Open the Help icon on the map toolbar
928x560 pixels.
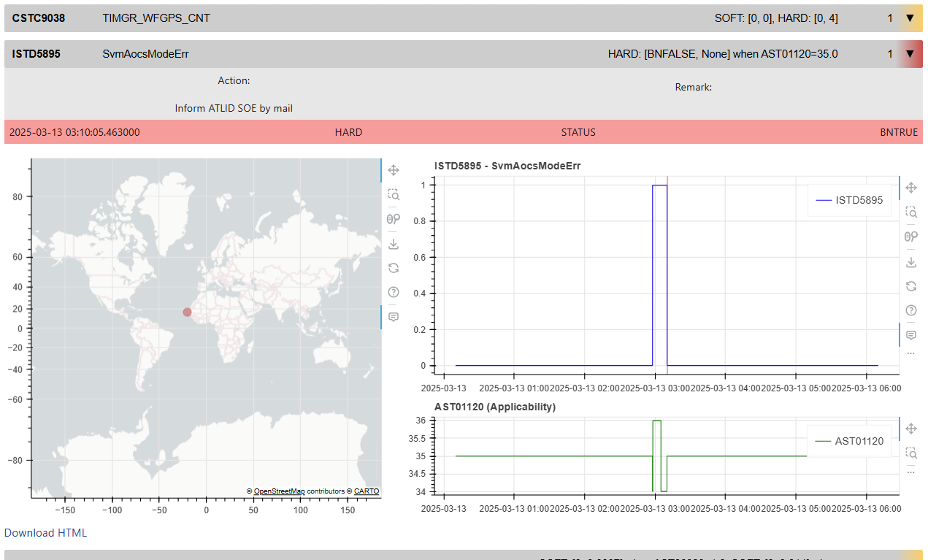click(394, 292)
